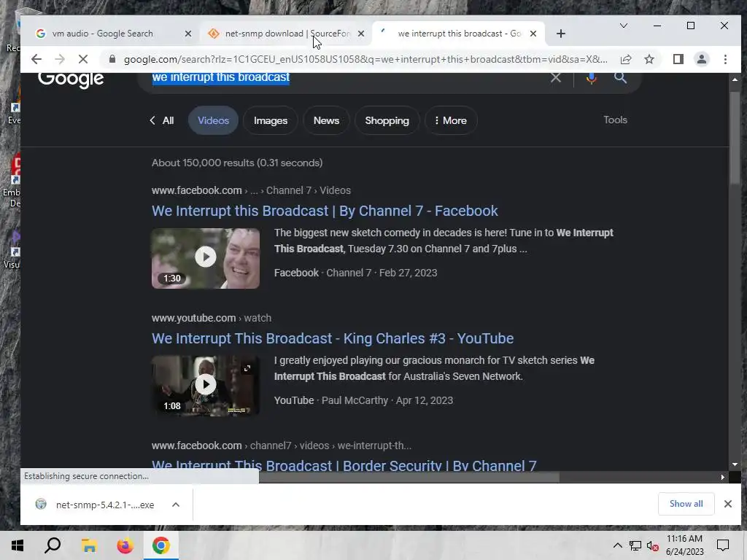The height and width of the screenshot is (560, 747).
Task: Close the vm audio tab
Action: (x=187, y=34)
